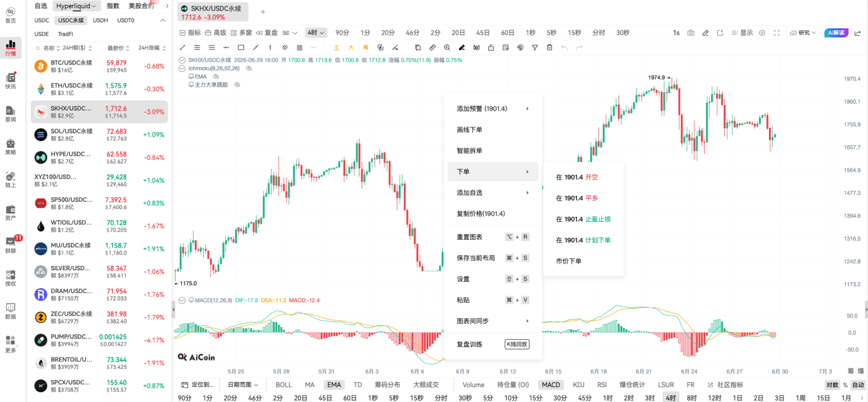Toggle visibility of the EMA indicator
The height and width of the screenshot is (402, 868).
click(x=216, y=77)
